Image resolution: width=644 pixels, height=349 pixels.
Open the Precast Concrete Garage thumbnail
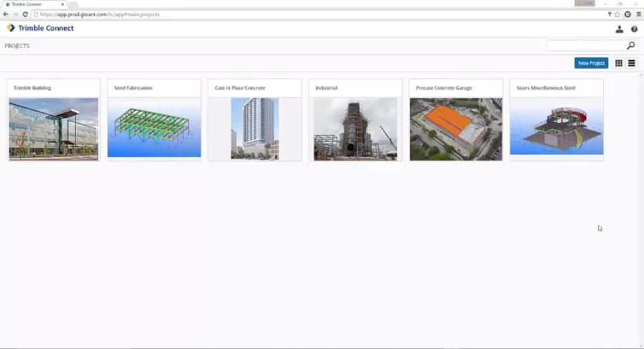tap(456, 129)
